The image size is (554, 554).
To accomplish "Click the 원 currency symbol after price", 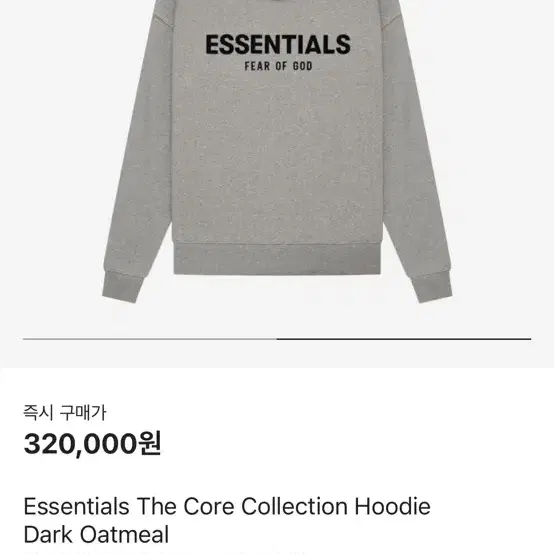I will click(x=150, y=443).
